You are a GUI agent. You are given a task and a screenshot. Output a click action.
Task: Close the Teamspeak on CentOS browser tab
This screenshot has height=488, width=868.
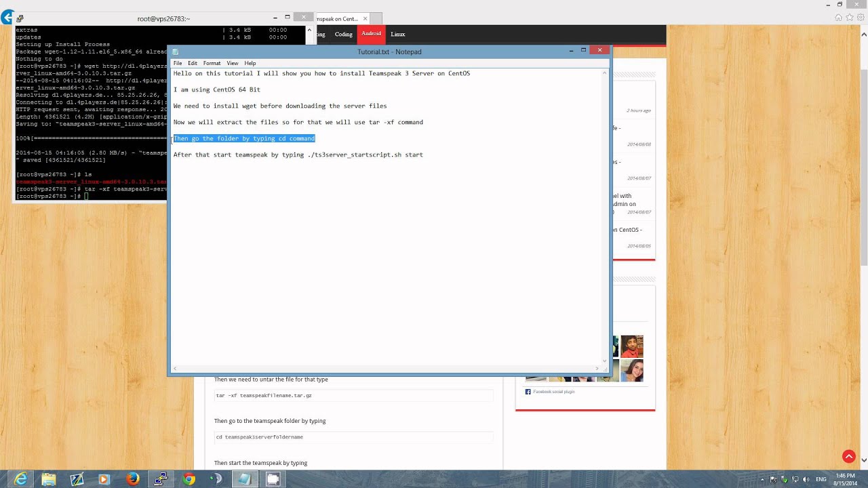366,19
